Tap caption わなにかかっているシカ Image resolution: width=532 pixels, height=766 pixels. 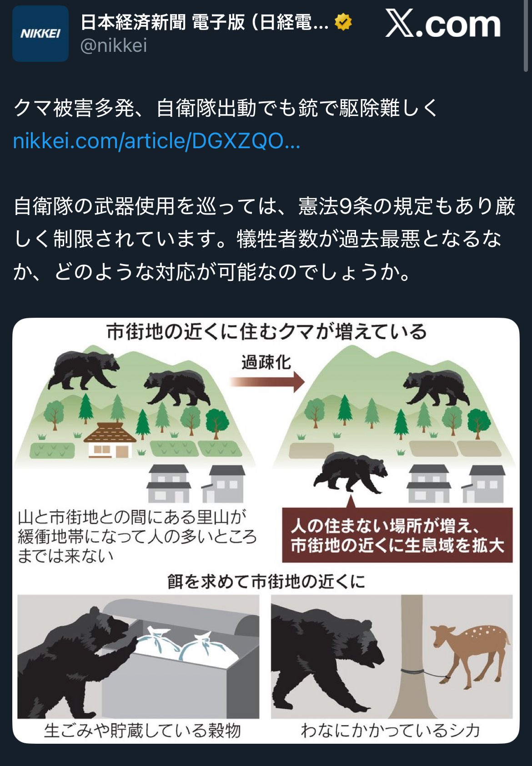(x=390, y=731)
